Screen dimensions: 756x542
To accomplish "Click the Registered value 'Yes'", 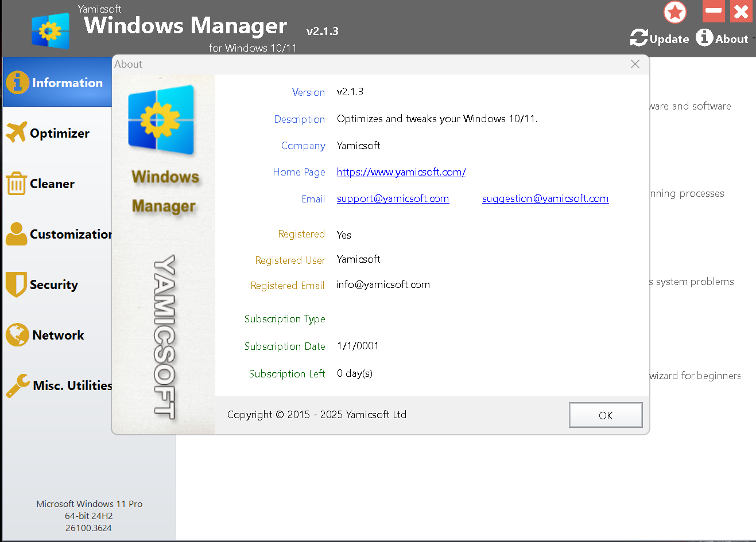I will (344, 235).
